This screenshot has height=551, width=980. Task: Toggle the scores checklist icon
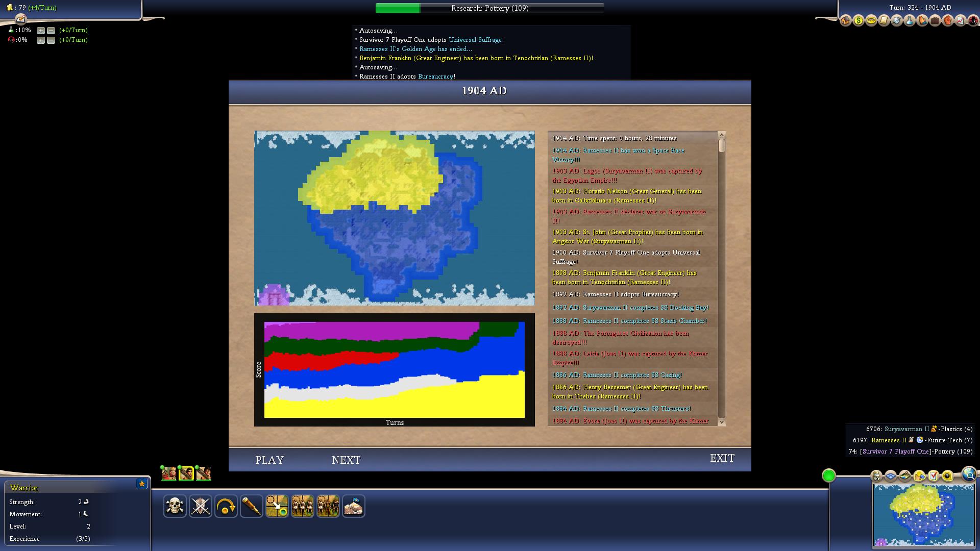pyautogui.click(x=934, y=477)
